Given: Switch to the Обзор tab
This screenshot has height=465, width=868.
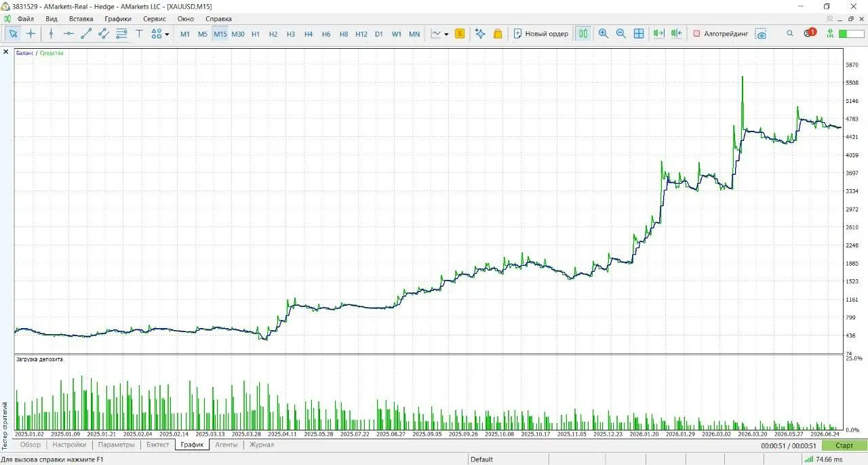Looking at the screenshot, I should 31,445.
